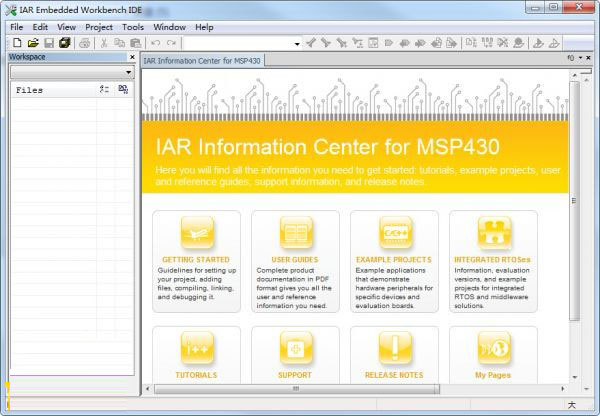600x416 pixels.
Task: Click the Paste toolbar icon
Action: pyautogui.click(x=135, y=43)
